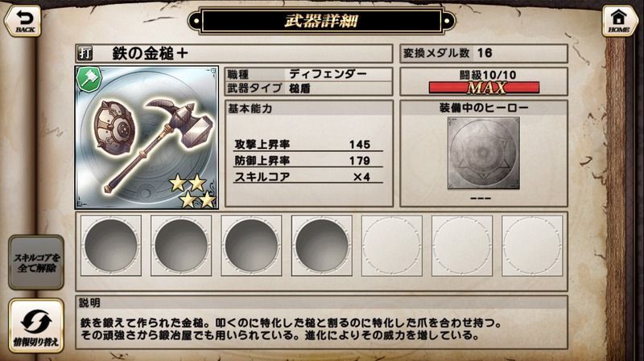This screenshot has height=361, width=644.
Task: Tap the BACK arrow button
Action: pyautogui.click(x=23, y=21)
